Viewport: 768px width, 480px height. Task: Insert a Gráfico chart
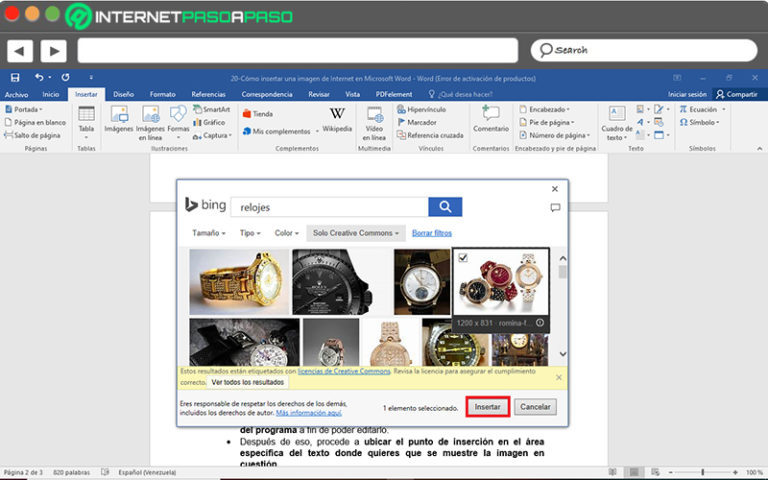coord(209,122)
